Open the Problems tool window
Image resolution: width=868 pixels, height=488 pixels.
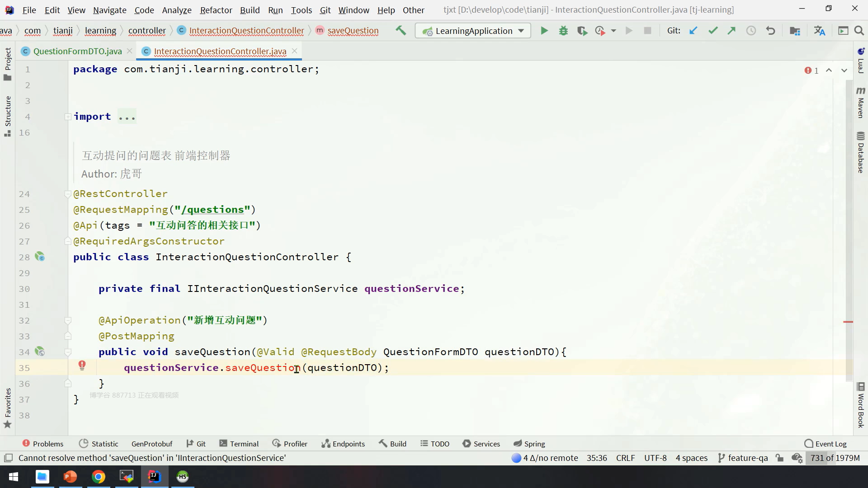43,444
